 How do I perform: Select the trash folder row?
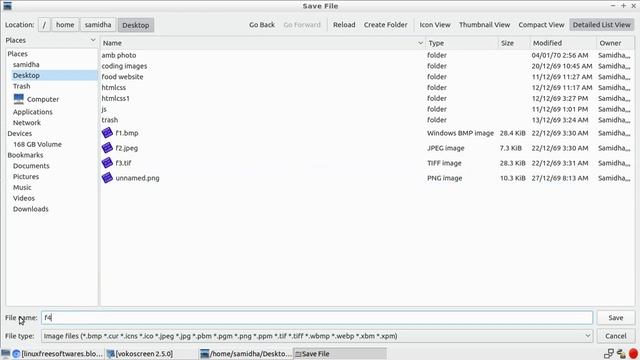366,120
